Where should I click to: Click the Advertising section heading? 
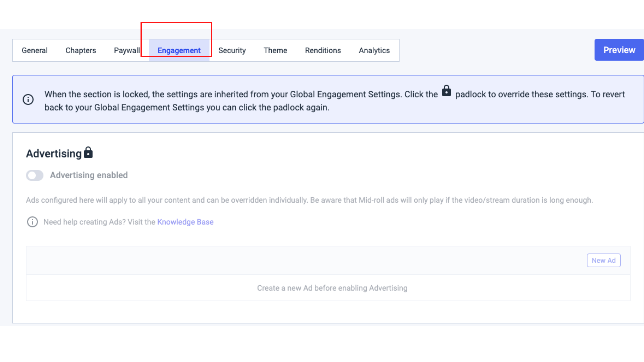tap(54, 153)
